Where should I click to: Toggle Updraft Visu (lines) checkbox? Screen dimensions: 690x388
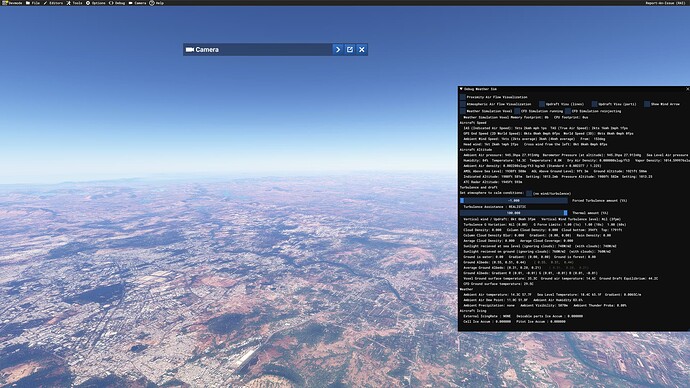(542, 104)
